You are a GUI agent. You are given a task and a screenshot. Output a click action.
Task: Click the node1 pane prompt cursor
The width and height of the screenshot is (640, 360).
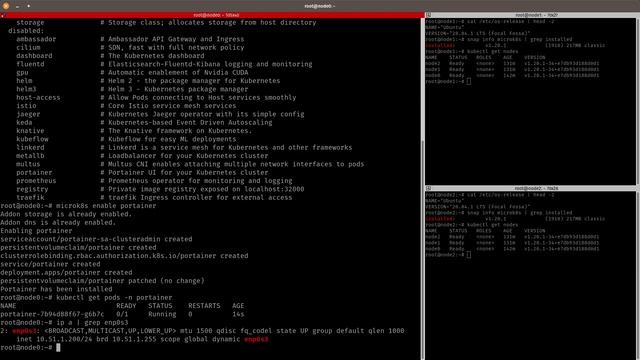(x=469, y=82)
